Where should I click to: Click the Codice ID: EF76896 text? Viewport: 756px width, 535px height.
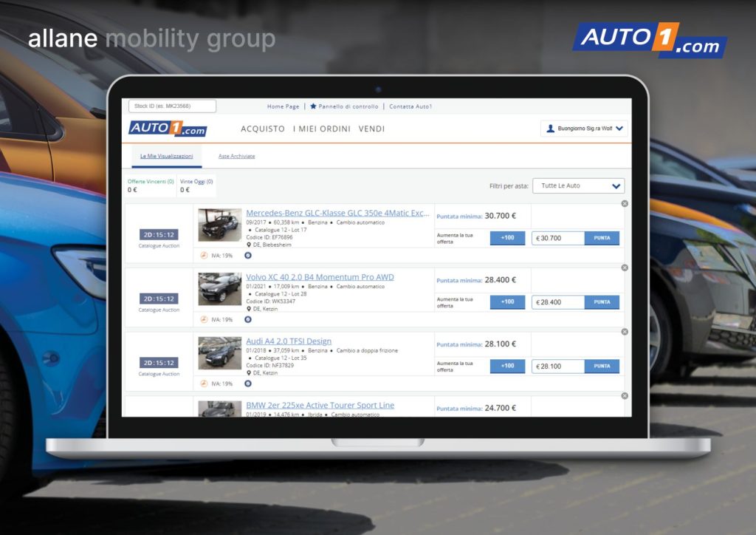[x=269, y=237]
